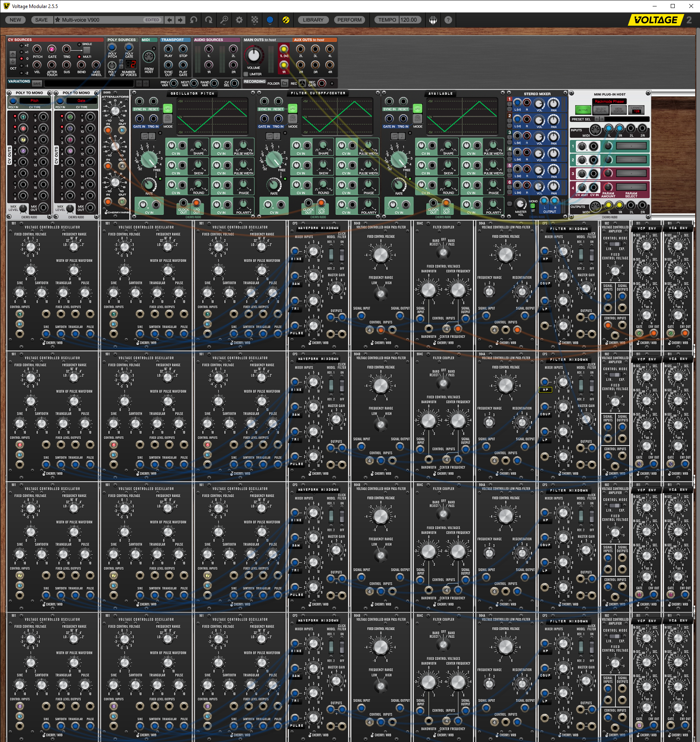
Task: Click the VIEW EDITOR button
Action: (619, 110)
